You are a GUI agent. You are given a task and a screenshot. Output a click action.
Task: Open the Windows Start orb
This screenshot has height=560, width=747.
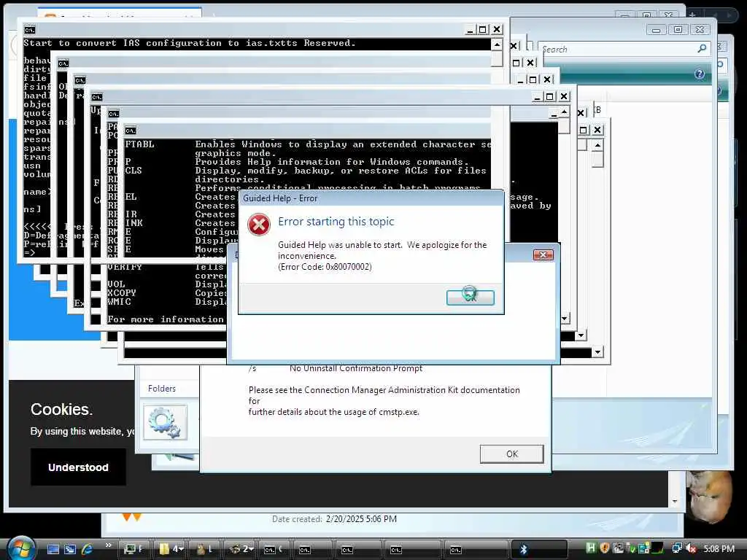tap(22, 548)
